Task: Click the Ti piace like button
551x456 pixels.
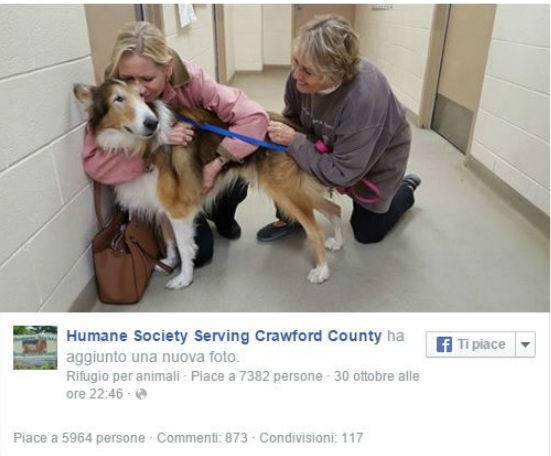Action: point(471,344)
